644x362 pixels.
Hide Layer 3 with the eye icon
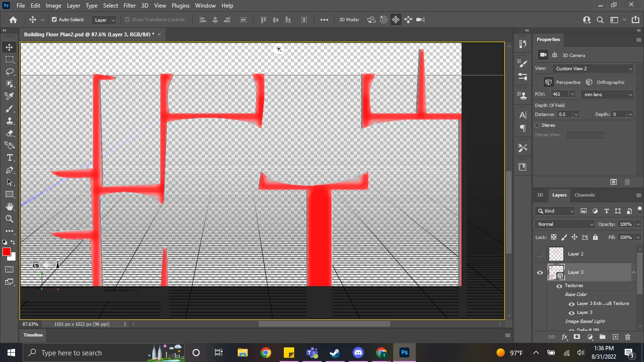click(540, 272)
